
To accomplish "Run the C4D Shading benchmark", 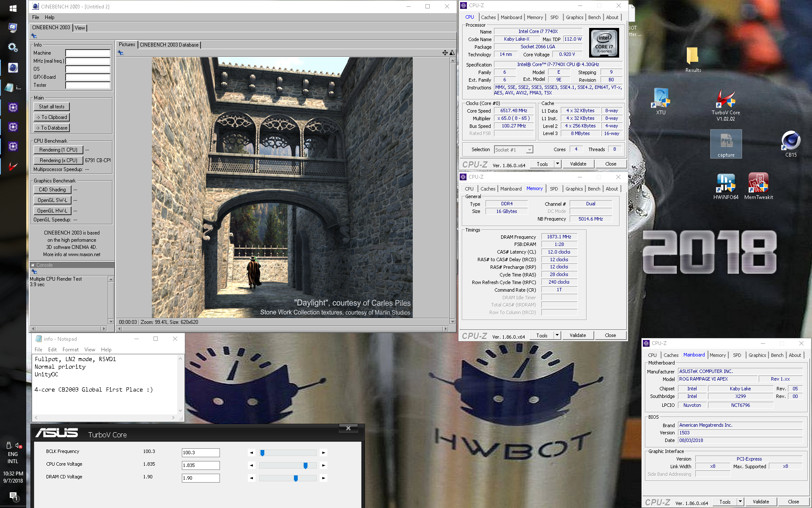I will tap(52, 190).
